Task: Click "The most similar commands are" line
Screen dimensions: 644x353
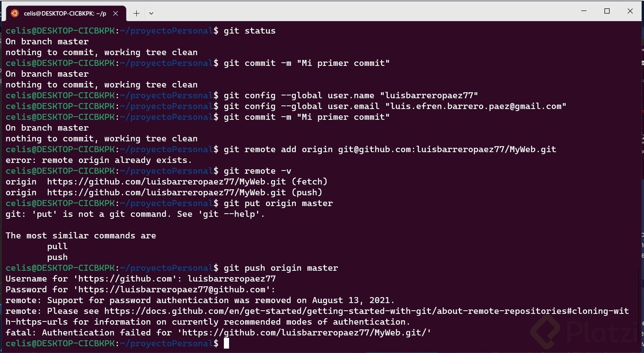Action: pos(81,236)
